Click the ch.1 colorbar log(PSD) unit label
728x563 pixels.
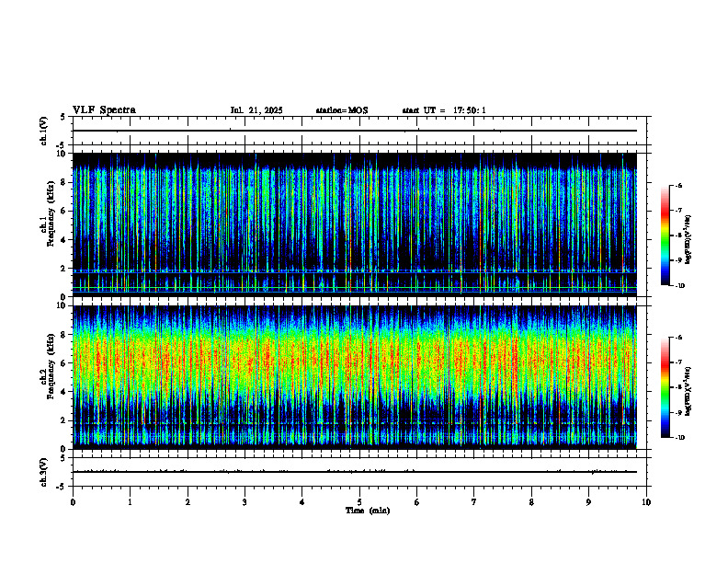click(x=688, y=240)
